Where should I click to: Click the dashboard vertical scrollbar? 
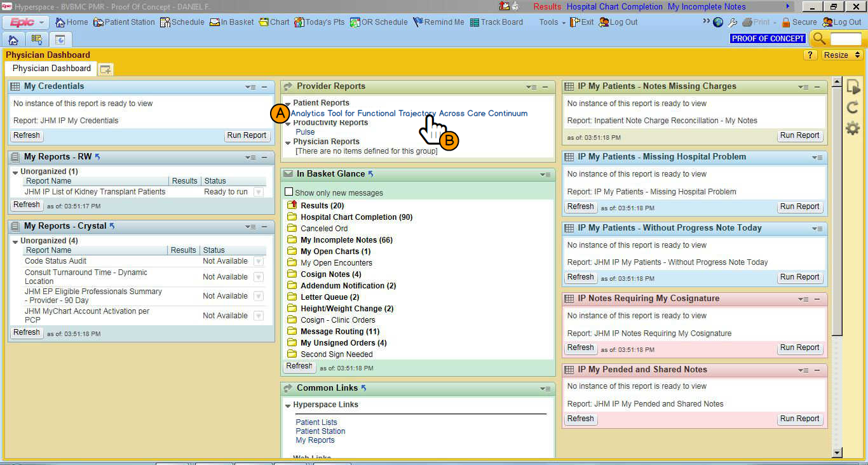[x=837, y=267]
